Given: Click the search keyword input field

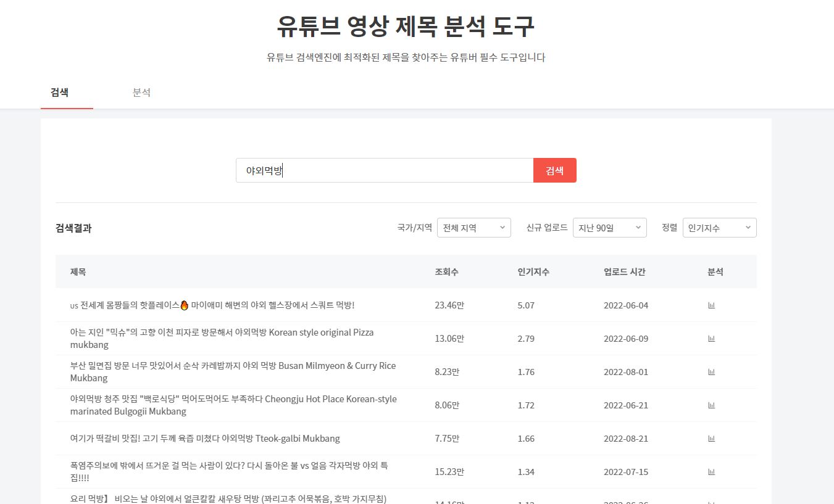Looking at the screenshot, I should [x=384, y=170].
